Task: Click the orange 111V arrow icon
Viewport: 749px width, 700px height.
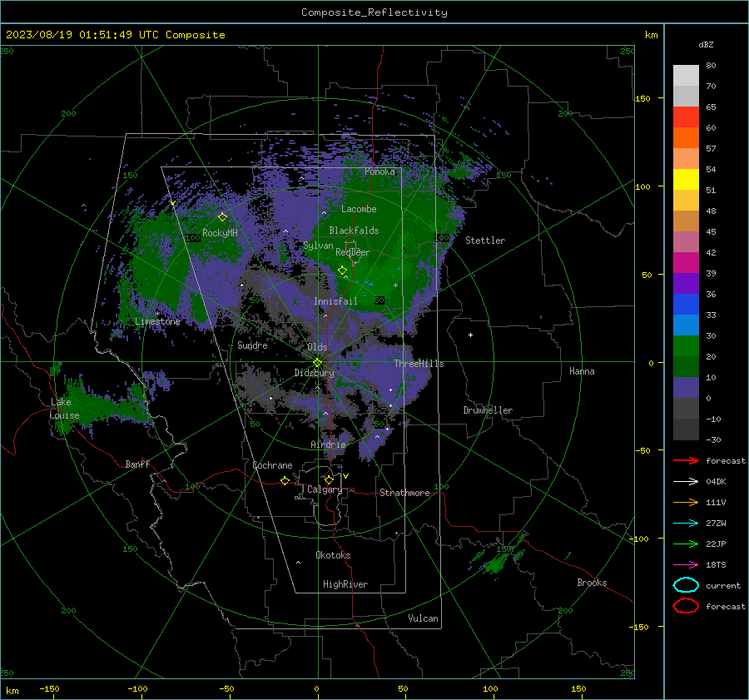Action: pos(686,502)
